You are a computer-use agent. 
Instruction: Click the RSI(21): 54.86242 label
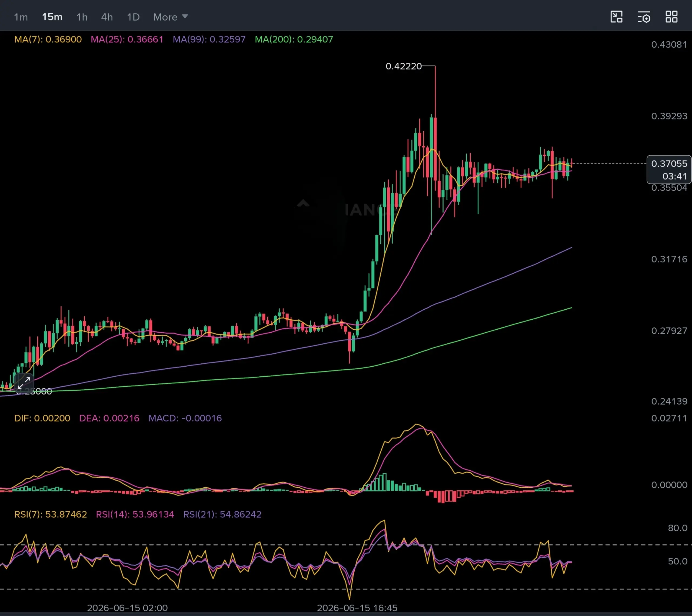222,514
